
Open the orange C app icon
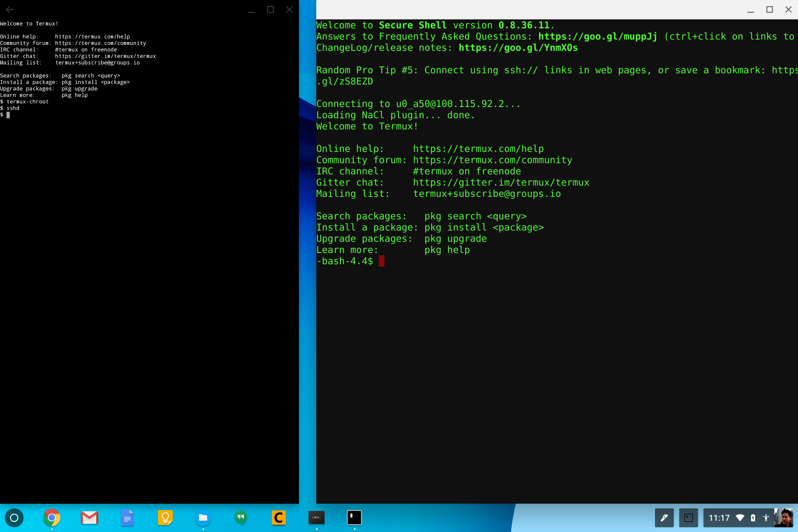(x=279, y=518)
